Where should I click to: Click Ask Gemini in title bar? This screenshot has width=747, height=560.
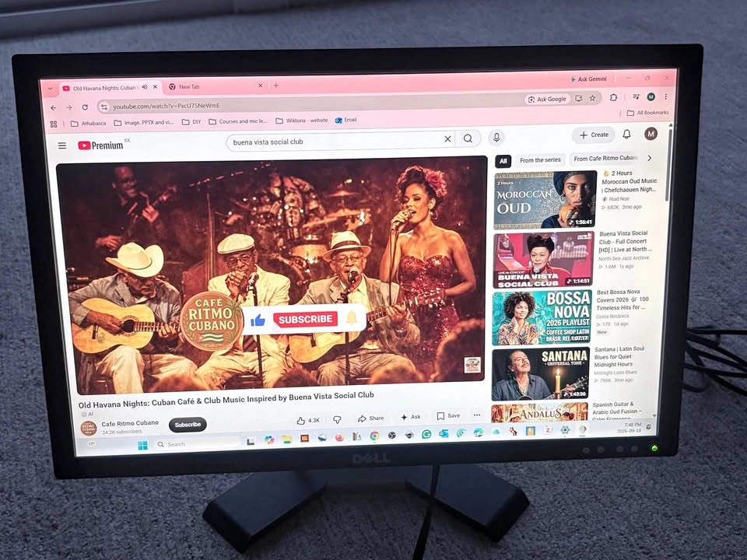pos(589,79)
